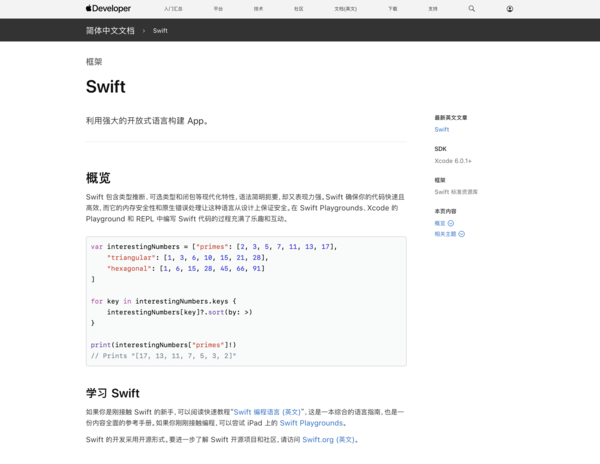
Task: Open the Swift 编程语言 (英文) link
Action: point(267,412)
